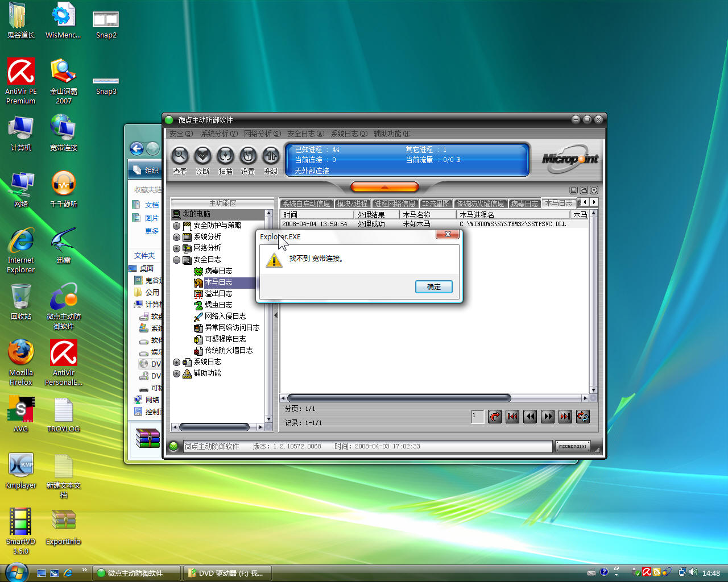Select the 木马日志 tab
This screenshot has width=728, height=582.
(559, 203)
